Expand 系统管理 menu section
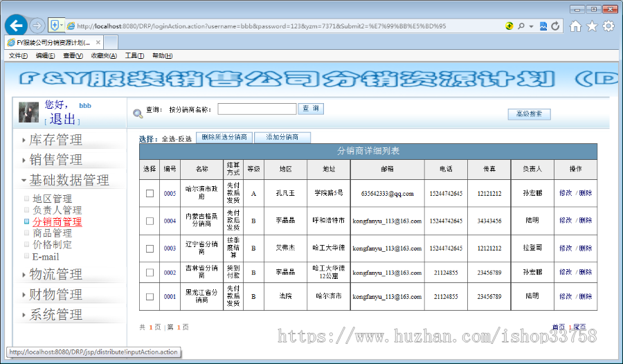The image size is (623, 364). [55, 315]
